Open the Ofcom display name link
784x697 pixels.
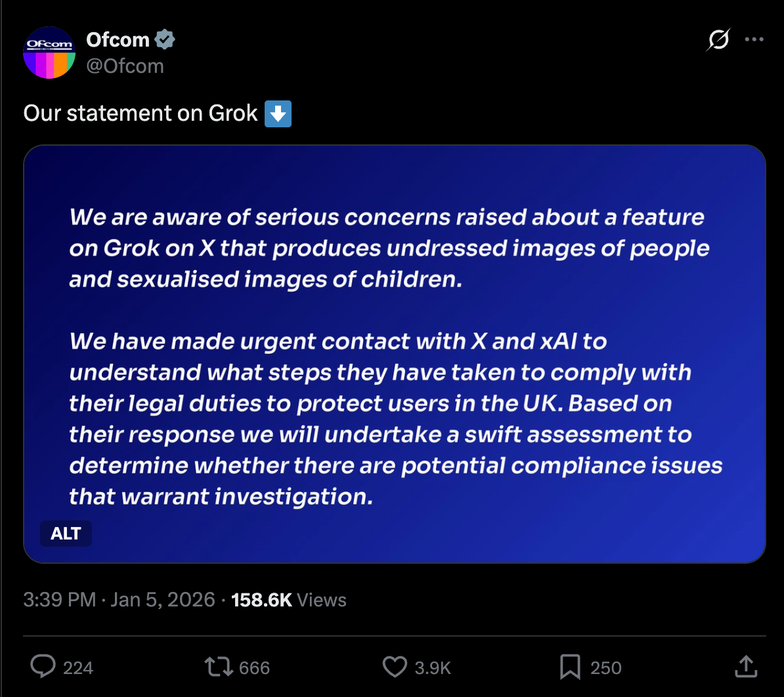(118, 40)
